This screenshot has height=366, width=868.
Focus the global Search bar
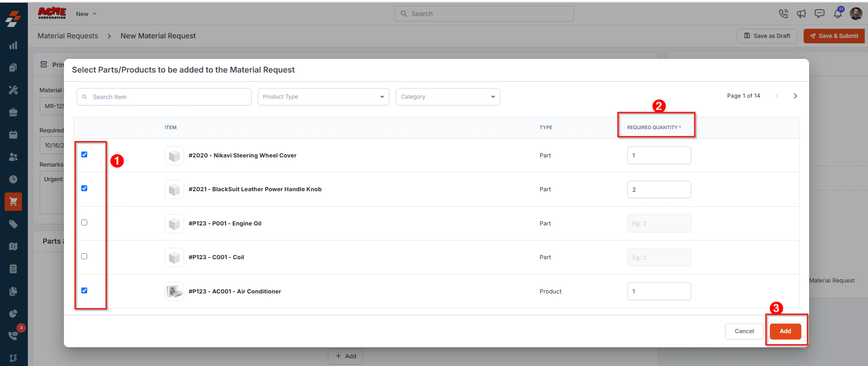pos(484,14)
